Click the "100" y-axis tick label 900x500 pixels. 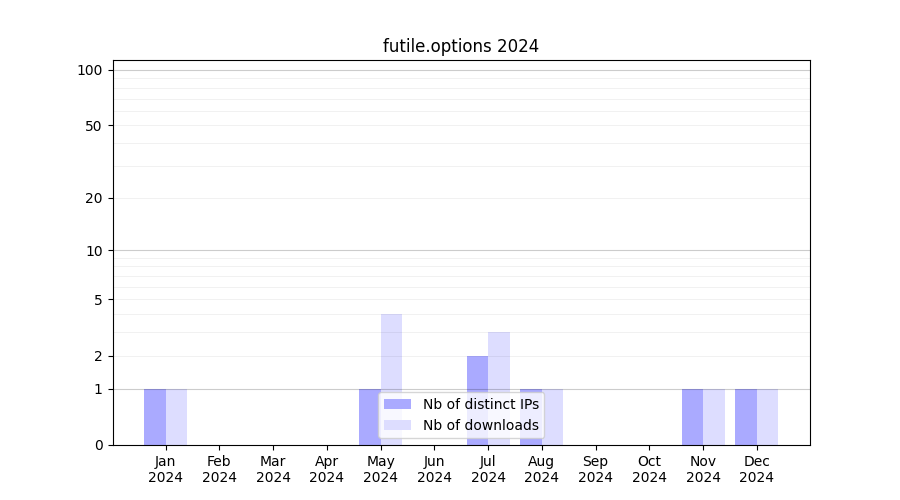[90, 70]
